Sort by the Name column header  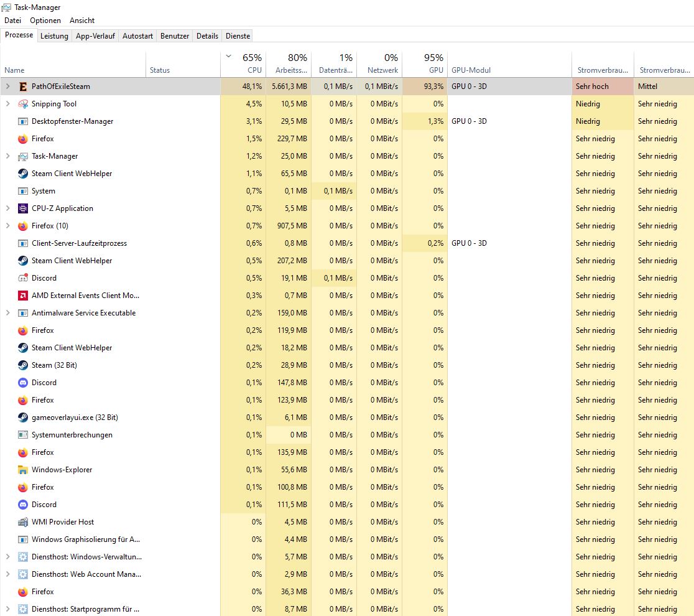(x=73, y=63)
